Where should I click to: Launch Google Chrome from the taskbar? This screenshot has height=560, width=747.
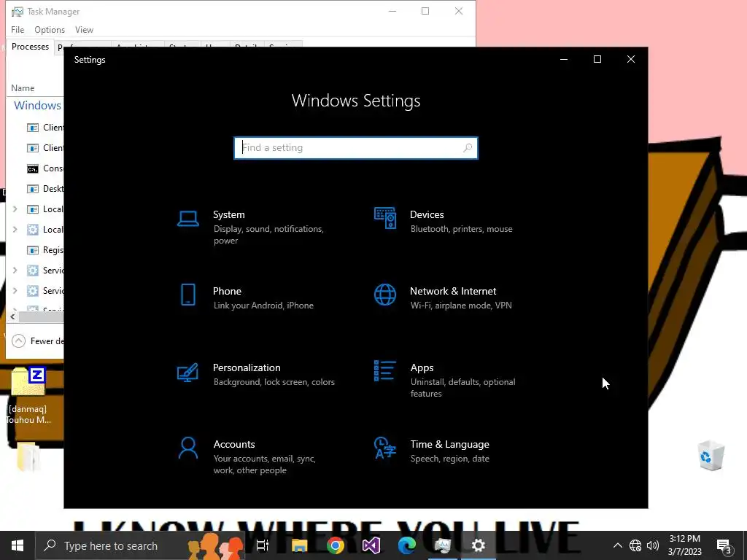pyautogui.click(x=336, y=545)
